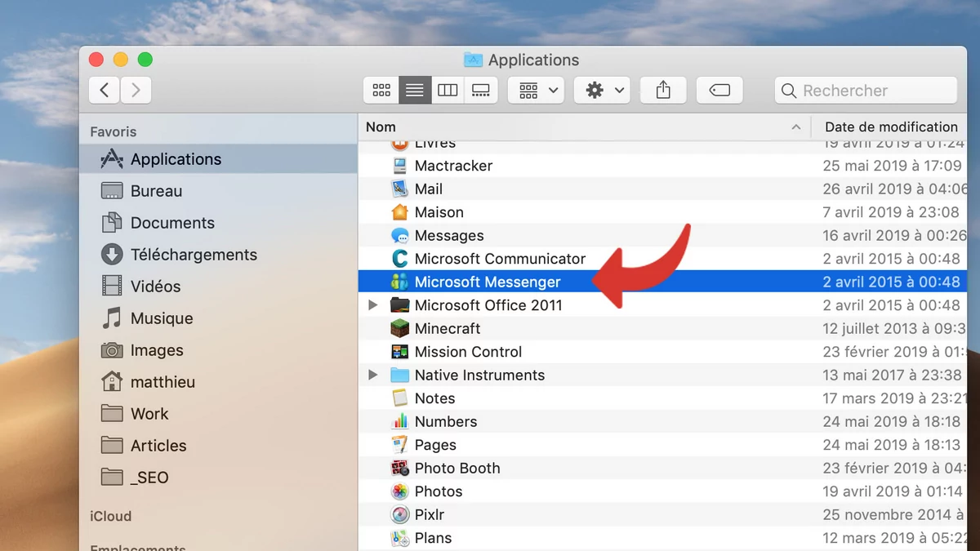The image size is (980, 551).
Task: Navigate back using the back arrow
Action: pos(103,90)
